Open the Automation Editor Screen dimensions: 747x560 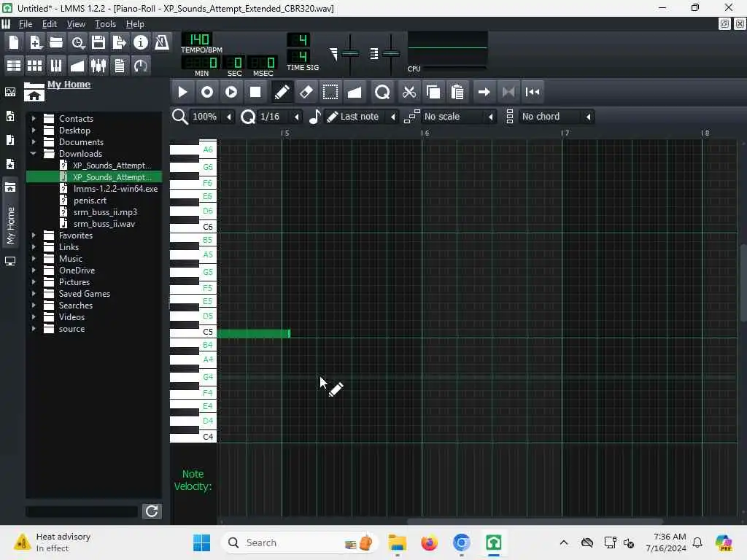click(77, 65)
